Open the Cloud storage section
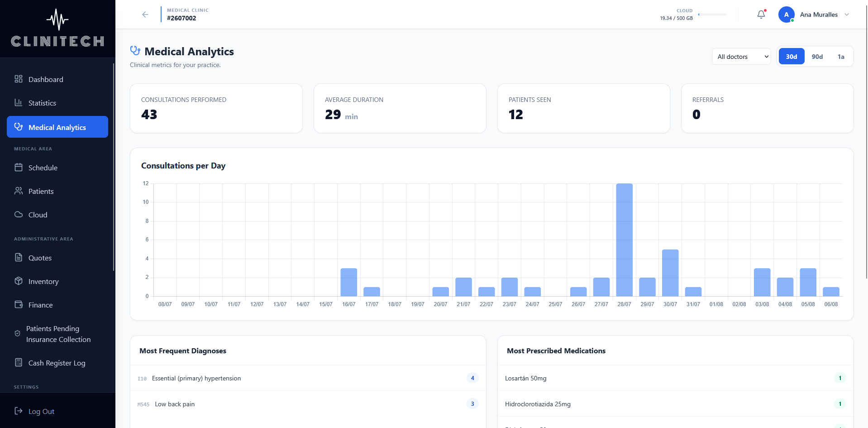The height and width of the screenshot is (428, 868). click(57, 215)
